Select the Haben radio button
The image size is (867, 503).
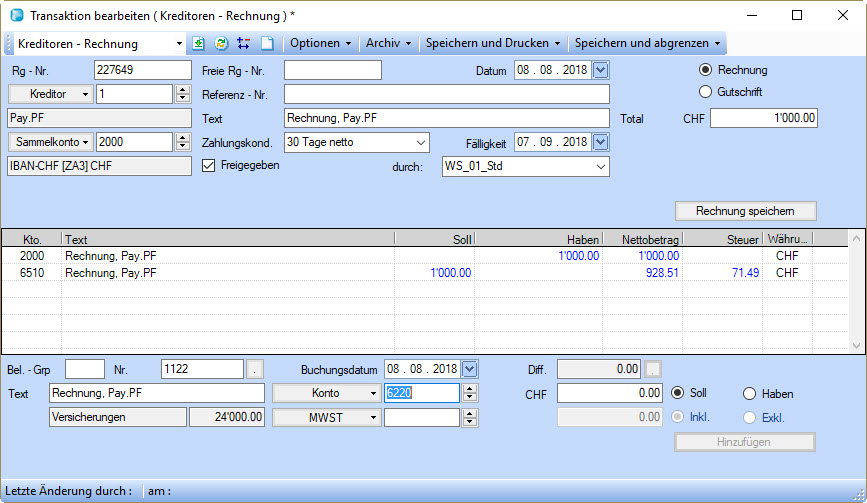tap(749, 393)
